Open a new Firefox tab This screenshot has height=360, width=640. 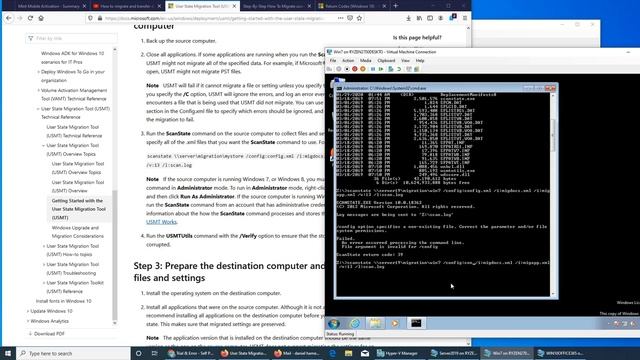pos(396,6)
